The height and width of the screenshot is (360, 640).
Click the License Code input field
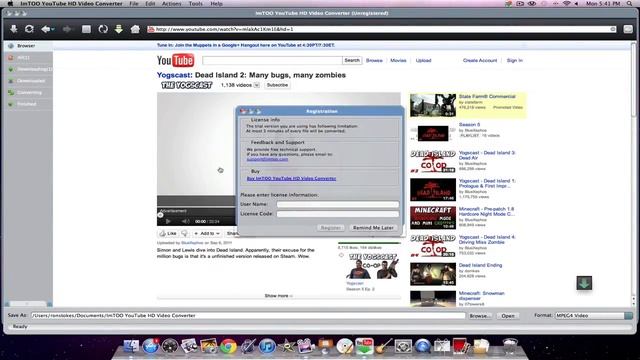pyautogui.click(x=338, y=213)
